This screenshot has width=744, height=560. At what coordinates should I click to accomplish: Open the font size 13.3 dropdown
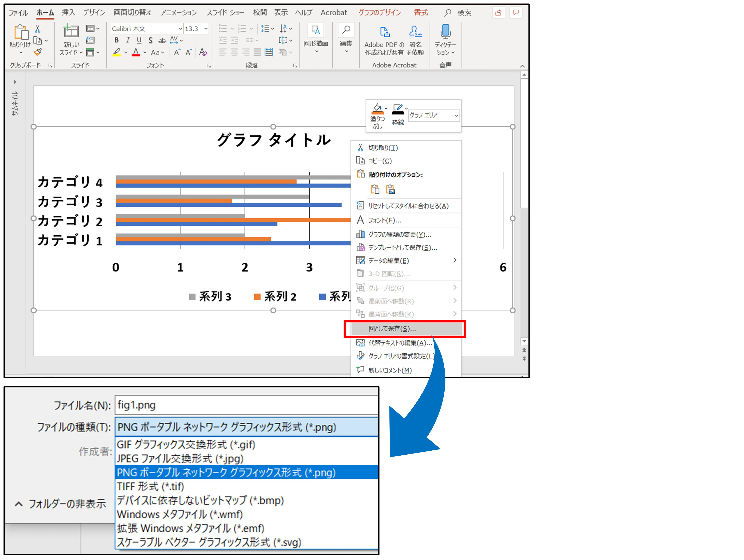pos(206,29)
